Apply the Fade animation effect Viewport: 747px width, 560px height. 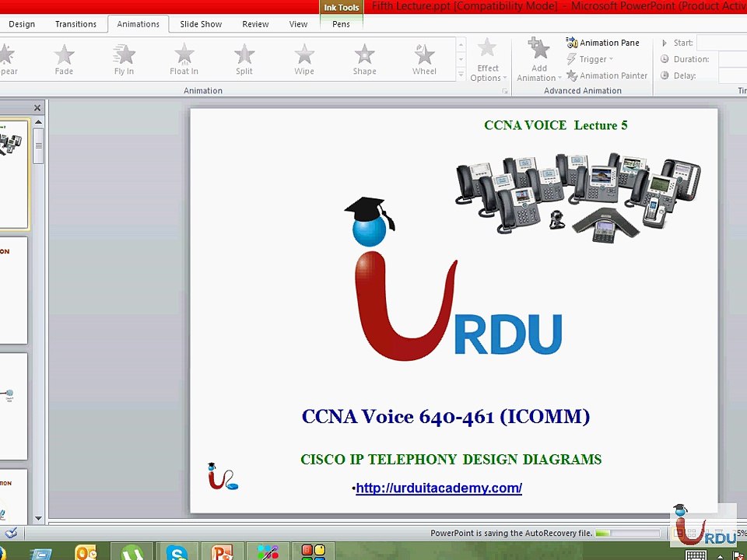click(x=64, y=60)
